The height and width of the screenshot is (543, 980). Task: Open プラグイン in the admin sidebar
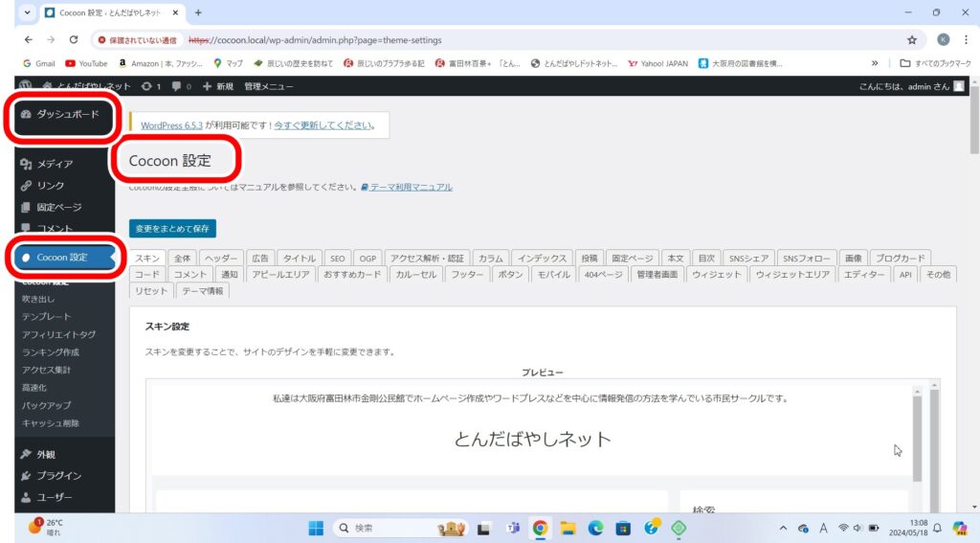pyautogui.click(x=58, y=476)
